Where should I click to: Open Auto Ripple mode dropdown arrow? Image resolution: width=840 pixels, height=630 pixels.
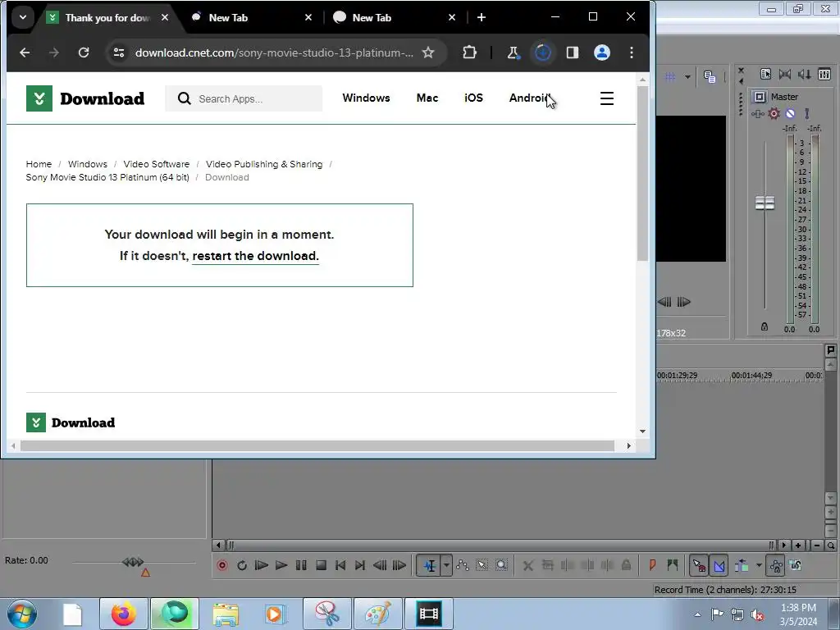point(759,565)
